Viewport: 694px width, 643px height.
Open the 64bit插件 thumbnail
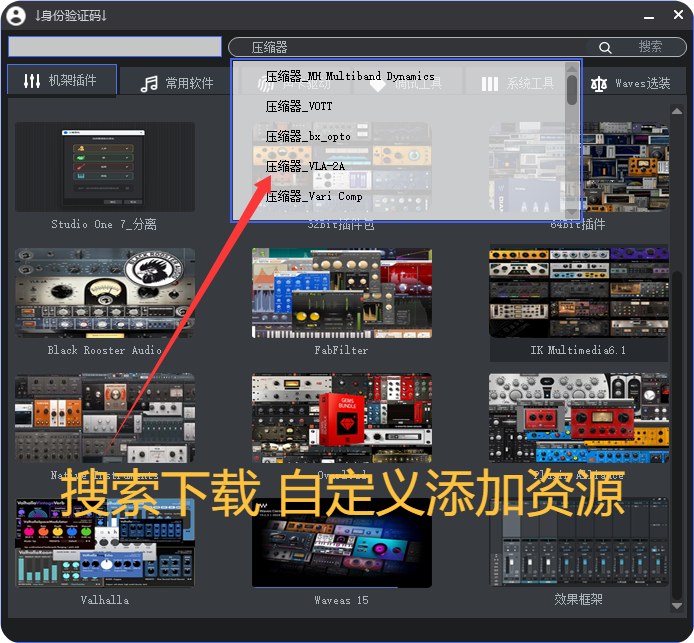coord(578,167)
